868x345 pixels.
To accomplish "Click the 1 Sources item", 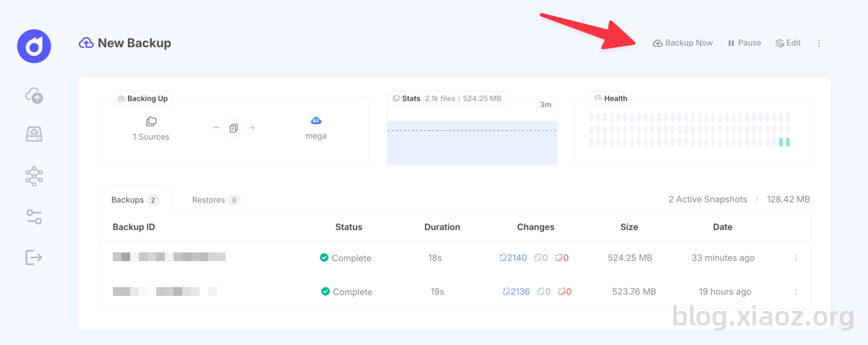I will [x=150, y=129].
